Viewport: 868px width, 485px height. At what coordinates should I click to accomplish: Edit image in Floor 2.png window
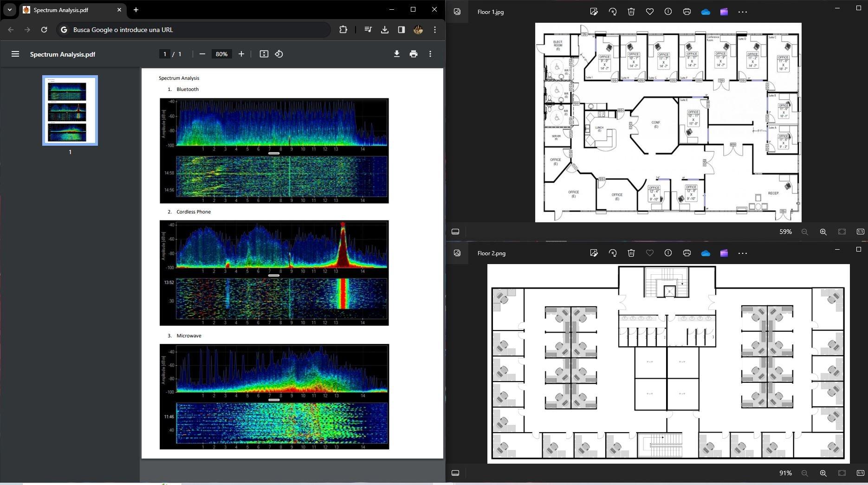click(594, 253)
